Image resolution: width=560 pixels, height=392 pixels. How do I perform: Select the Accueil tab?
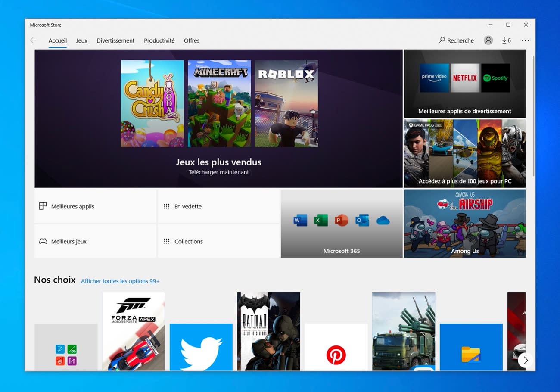[x=58, y=40]
